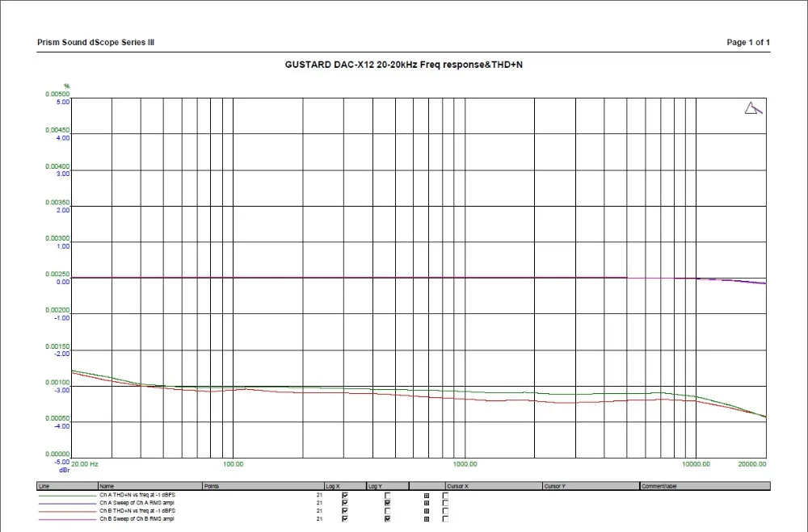Click the green '0.00500' y-axis label
808x532 pixels.
point(57,94)
